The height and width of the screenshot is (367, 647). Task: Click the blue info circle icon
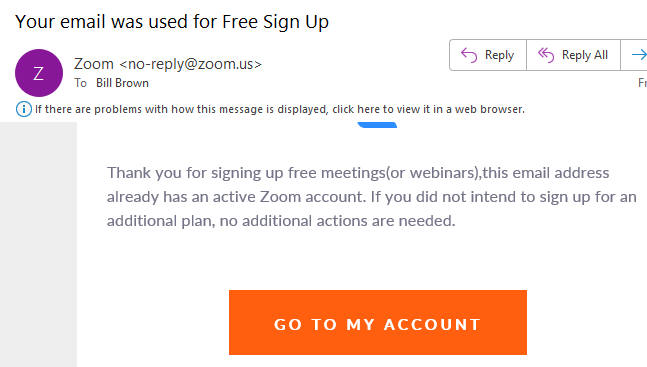(x=24, y=109)
